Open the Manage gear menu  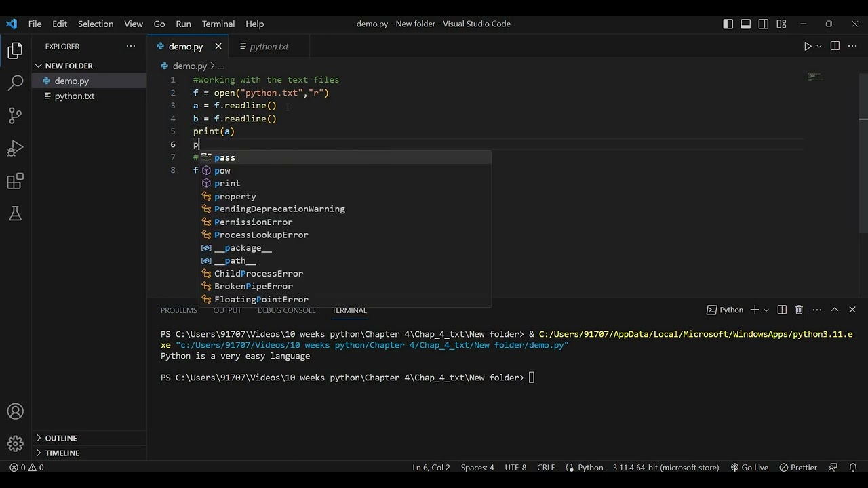coord(15,444)
